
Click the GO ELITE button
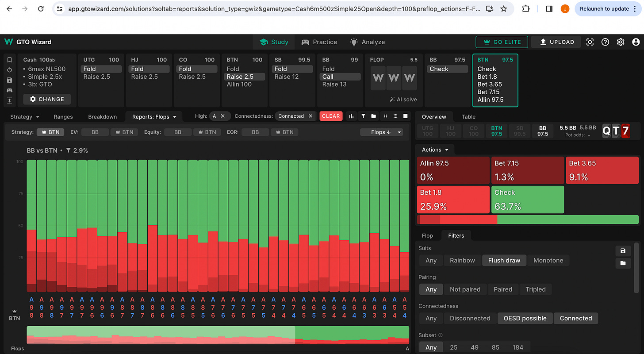pyautogui.click(x=502, y=42)
